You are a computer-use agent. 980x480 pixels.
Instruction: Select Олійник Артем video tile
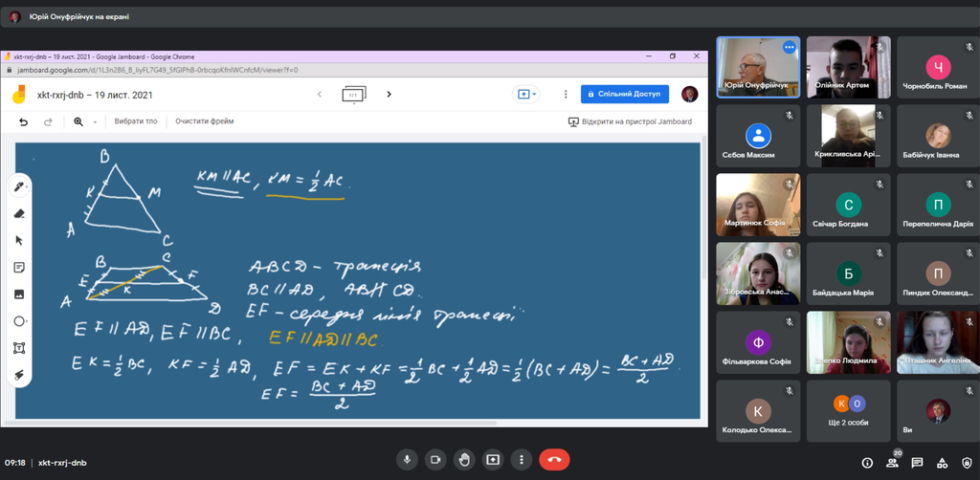point(848,67)
